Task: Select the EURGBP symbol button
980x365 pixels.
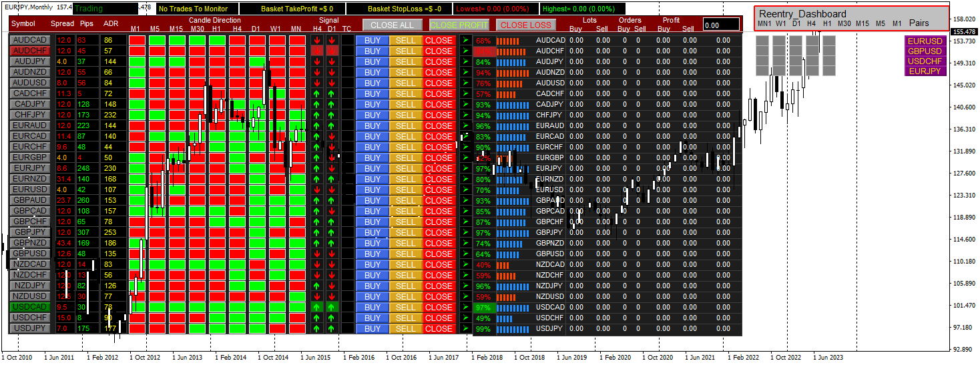Action: (x=30, y=158)
